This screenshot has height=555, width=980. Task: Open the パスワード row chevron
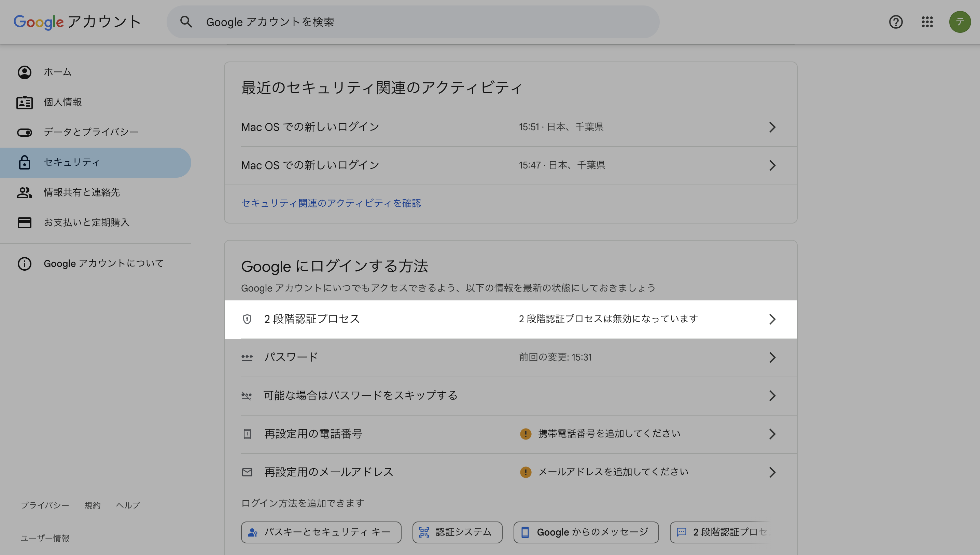(772, 357)
